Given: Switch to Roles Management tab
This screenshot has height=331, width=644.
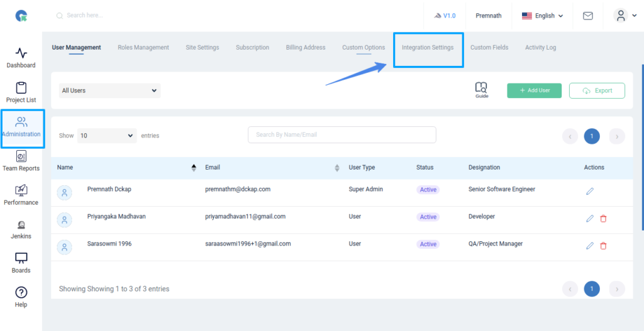Looking at the screenshot, I should click(x=143, y=48).
